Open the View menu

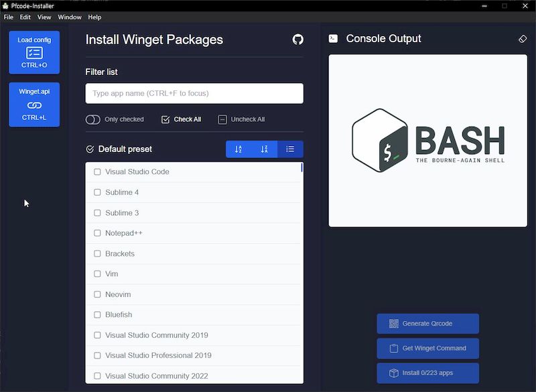[44, 17]
